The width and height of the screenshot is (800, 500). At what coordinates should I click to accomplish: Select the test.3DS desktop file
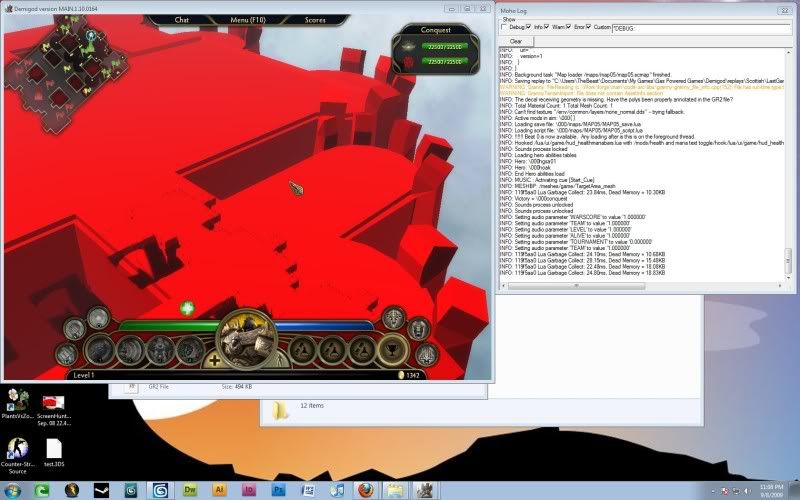coord(54,453)
